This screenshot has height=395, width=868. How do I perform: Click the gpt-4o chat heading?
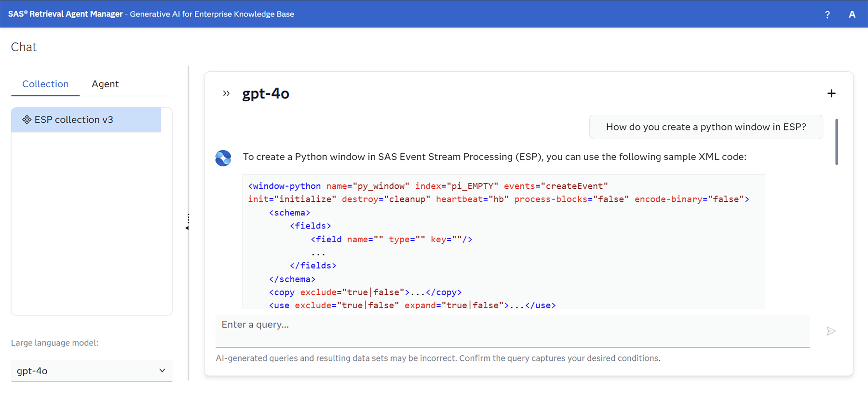[266, 93]
